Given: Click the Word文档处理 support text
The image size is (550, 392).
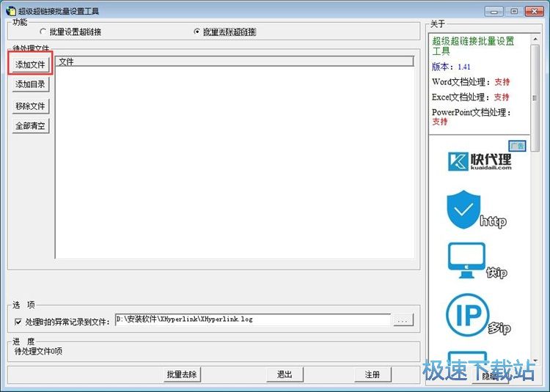Looking at the screenshot, I should [x=471, y=82].
